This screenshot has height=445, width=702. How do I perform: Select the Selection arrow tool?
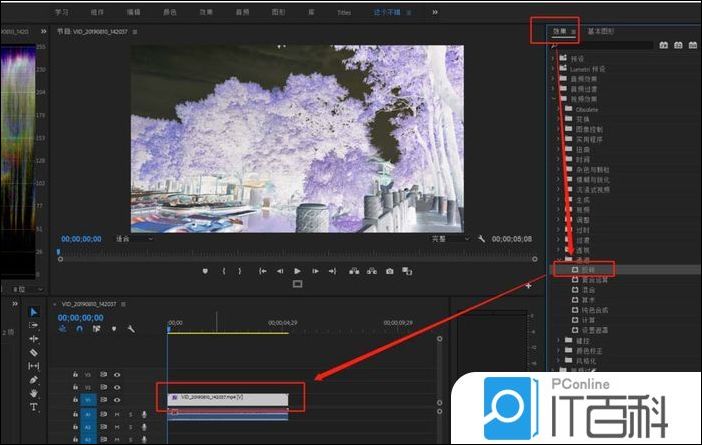(33, 312)
